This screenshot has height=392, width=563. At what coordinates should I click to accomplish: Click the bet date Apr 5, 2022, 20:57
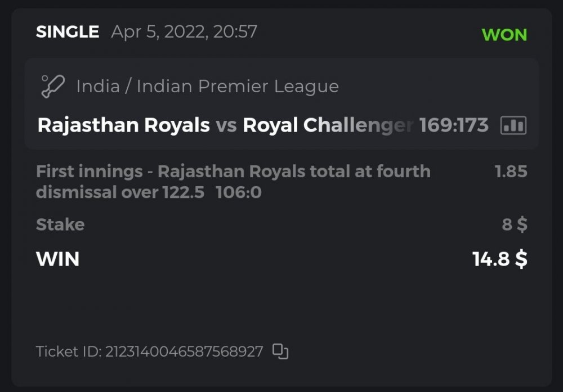click(x=184, y=32)
